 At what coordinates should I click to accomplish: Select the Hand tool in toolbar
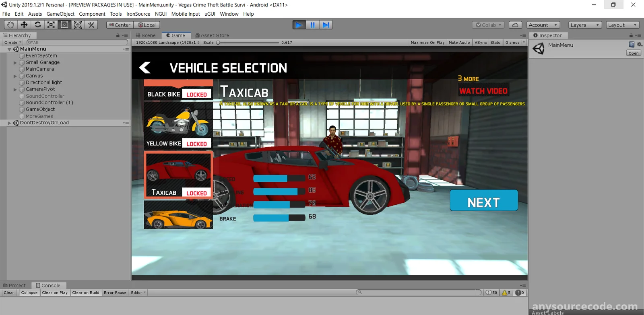[x=10, y=25]
